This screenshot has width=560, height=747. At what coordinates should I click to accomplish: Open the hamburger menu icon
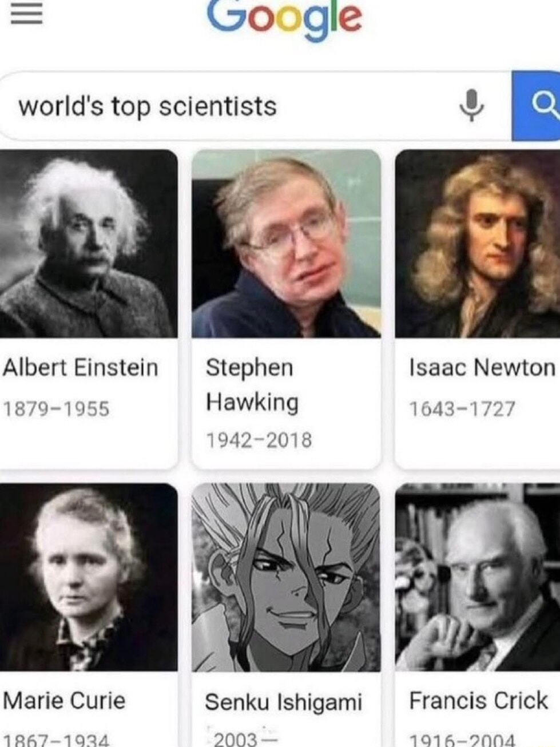coord(26,14)
